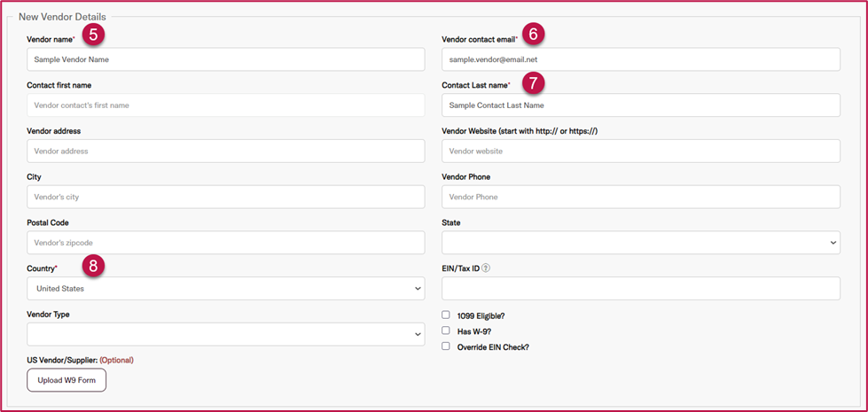Click into the Vendor name field
This screenshot has width=868, height=412.
[x=225, y=59]
